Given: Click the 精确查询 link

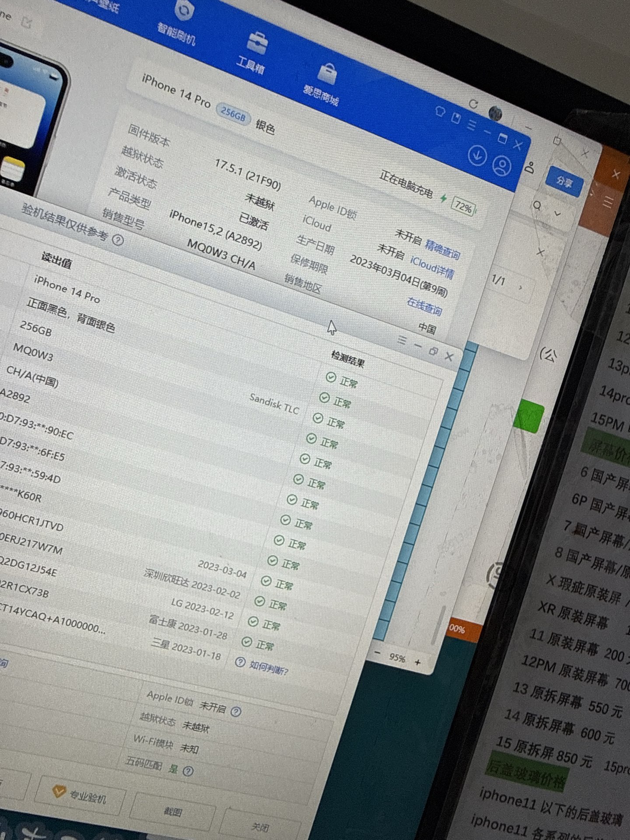Looking at the screenshot, I should click(x=442, y=249).
